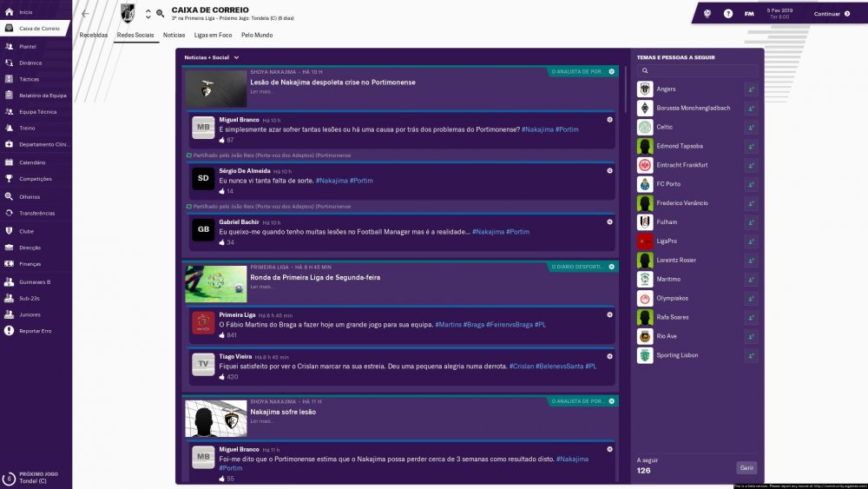Open settings gear on Gabriel Bachir post
This screenshot has height=489, width=868.
point(609,221)
